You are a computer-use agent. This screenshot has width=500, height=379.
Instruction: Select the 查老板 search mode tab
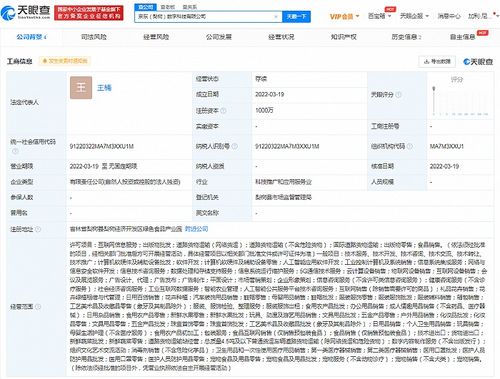coord(168,7)
